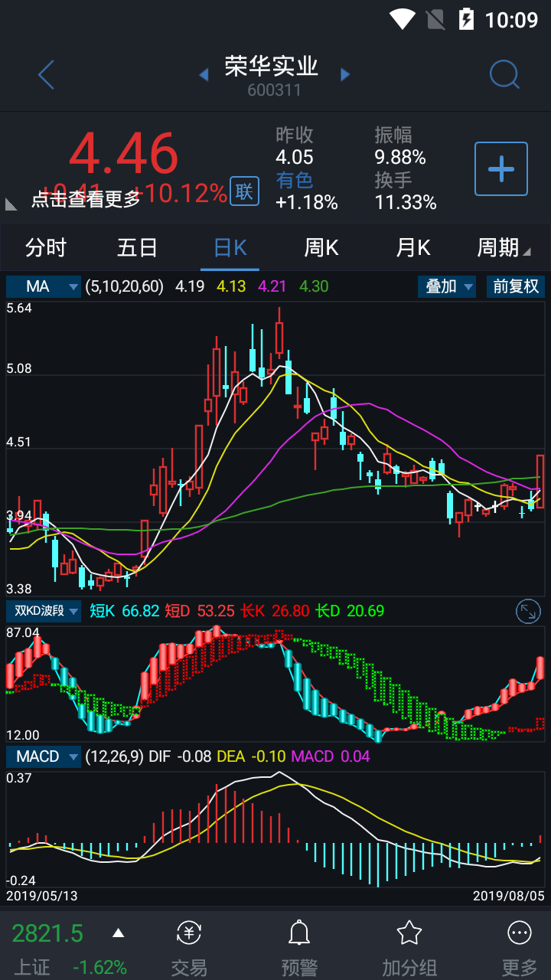
Task: Tap the price change percent +10.12%
Action: (181, 193)
